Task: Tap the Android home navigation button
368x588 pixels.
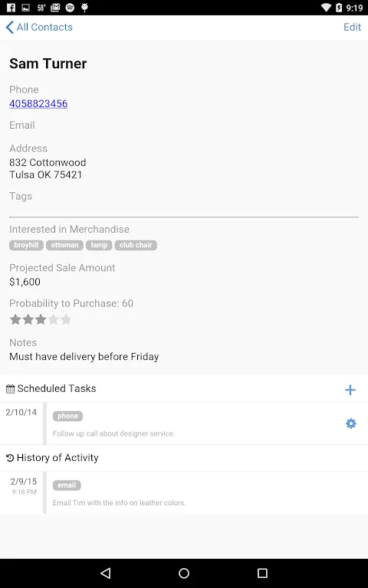Action: (184, 573)
